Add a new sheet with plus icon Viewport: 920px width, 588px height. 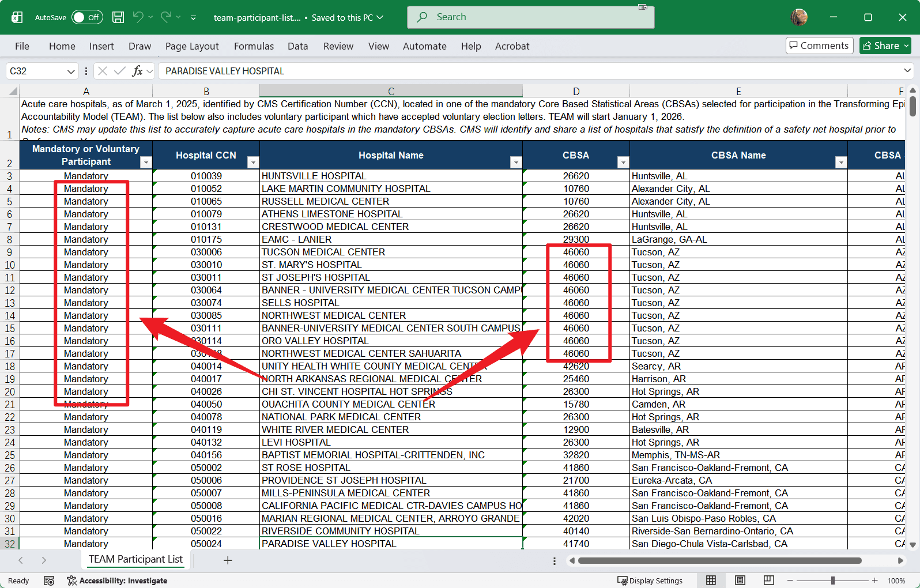tap(228, 560)
